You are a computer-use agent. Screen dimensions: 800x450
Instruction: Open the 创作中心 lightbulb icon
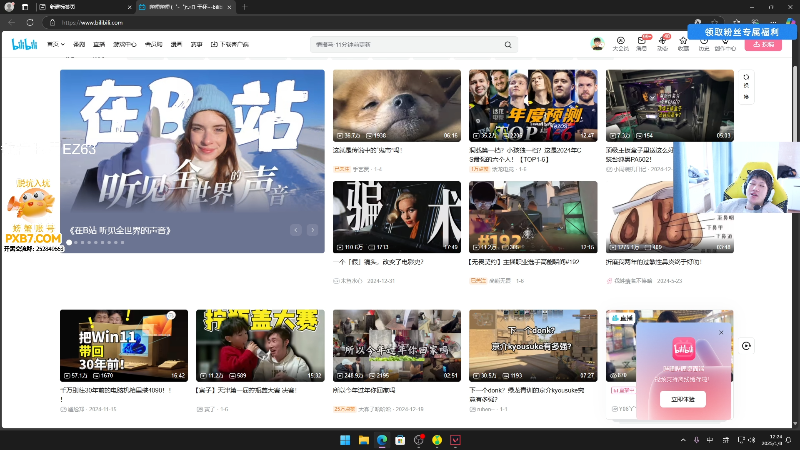pyautogui.click(x=725, y=45)
